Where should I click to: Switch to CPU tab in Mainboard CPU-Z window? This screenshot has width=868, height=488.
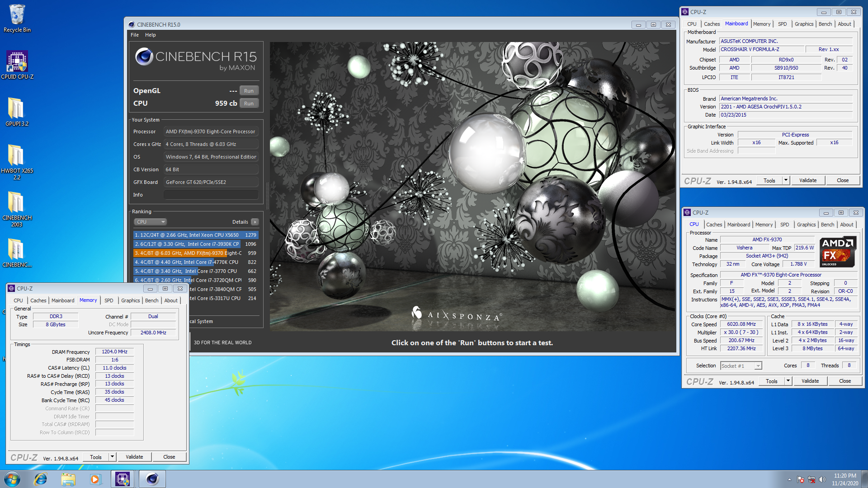click(x=692, y=24)
